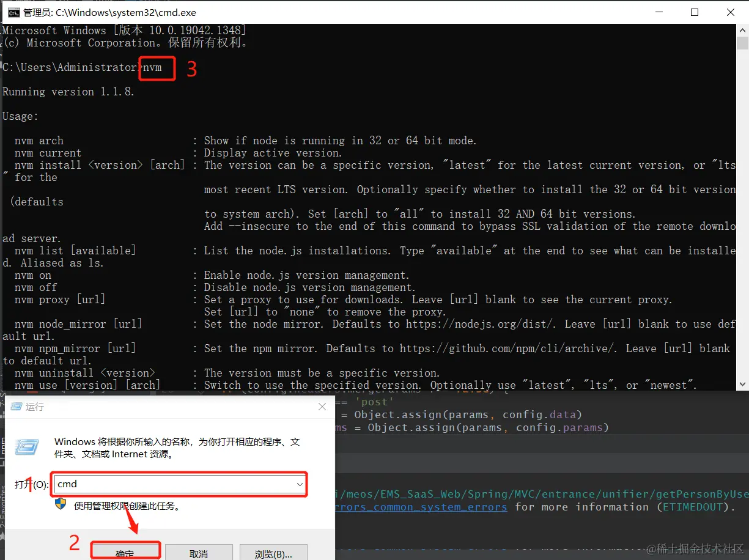Click 'Enable node.js version management.' description
The image size is (749, 560).
[x=307, y=275]
